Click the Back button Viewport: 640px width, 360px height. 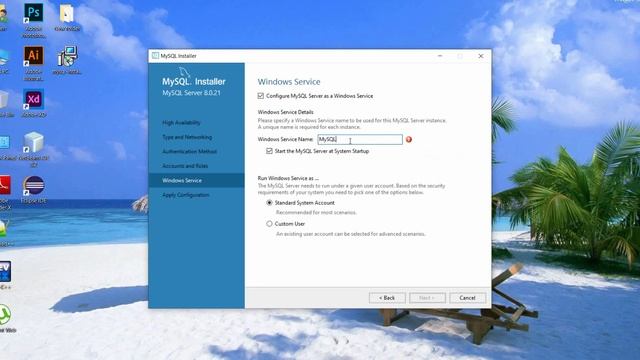click(x=387, y=298)
